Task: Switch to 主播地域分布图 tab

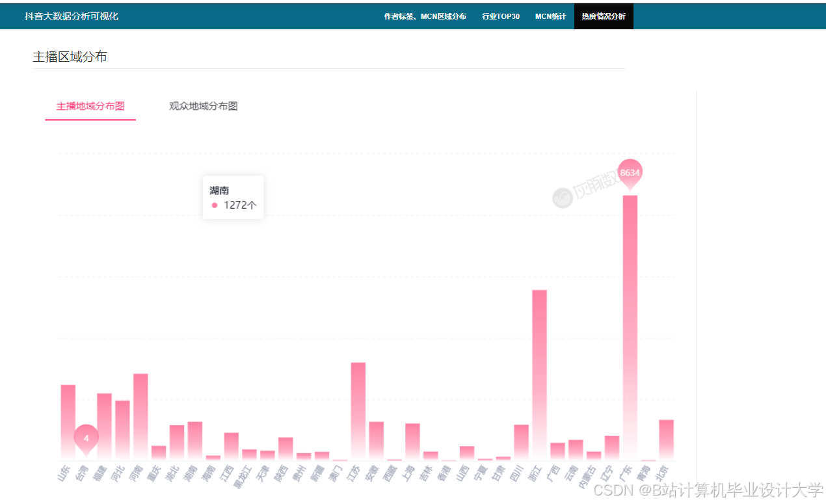Action: click(x=90, y=106)
